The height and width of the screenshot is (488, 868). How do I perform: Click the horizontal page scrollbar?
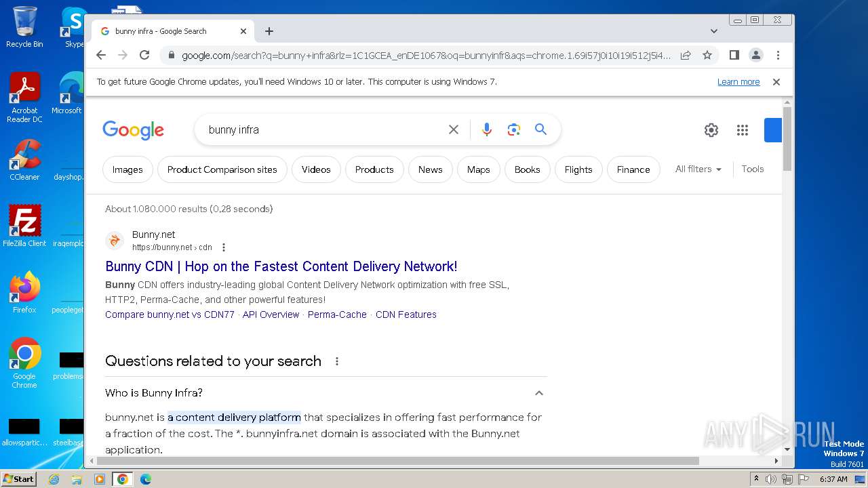pos(397,461)
